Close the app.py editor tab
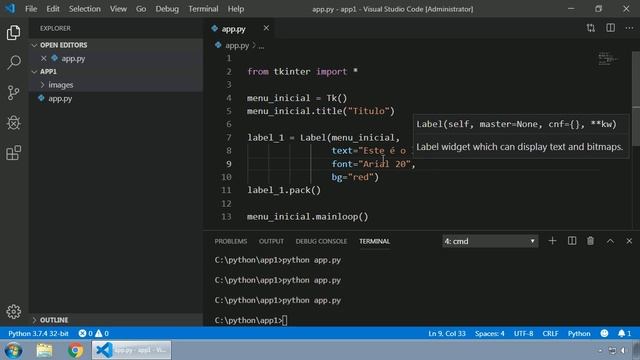The height and width of the screenshot is (360, 640). point(266,28)
